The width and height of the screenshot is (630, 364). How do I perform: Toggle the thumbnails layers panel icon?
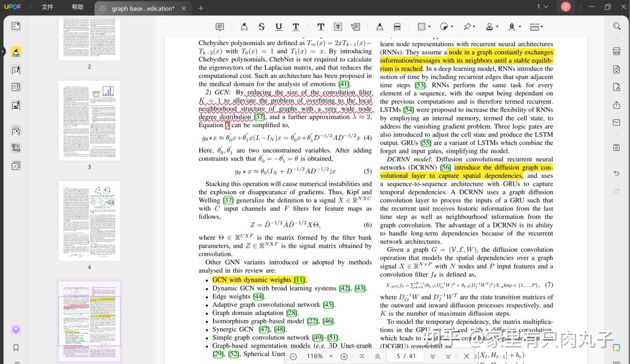coord(16,330)
